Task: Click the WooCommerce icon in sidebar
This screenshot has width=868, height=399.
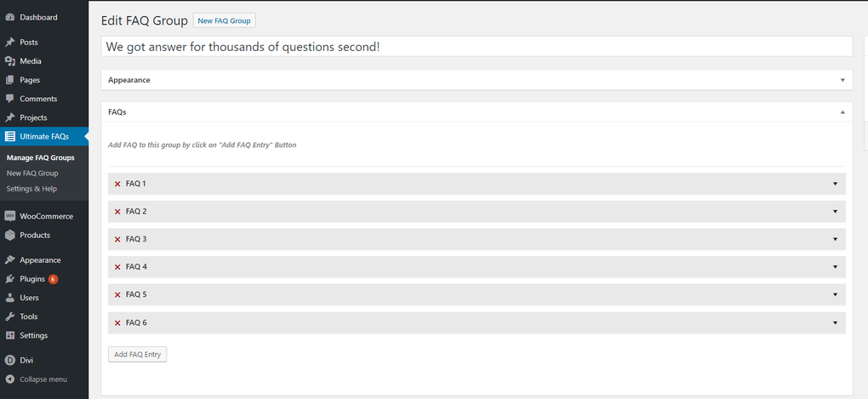Action: 10,216
